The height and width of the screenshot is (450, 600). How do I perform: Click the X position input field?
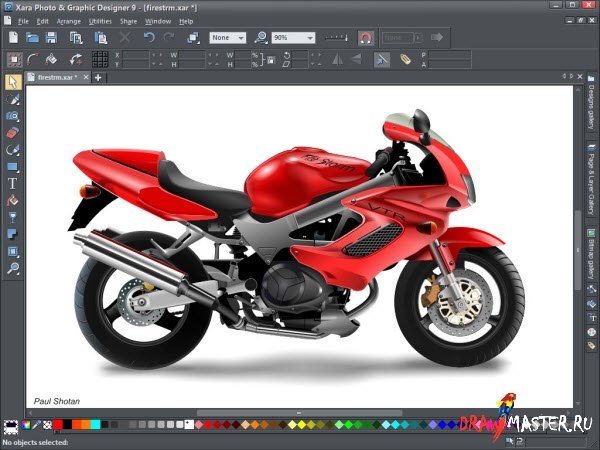tap(135, 55)
